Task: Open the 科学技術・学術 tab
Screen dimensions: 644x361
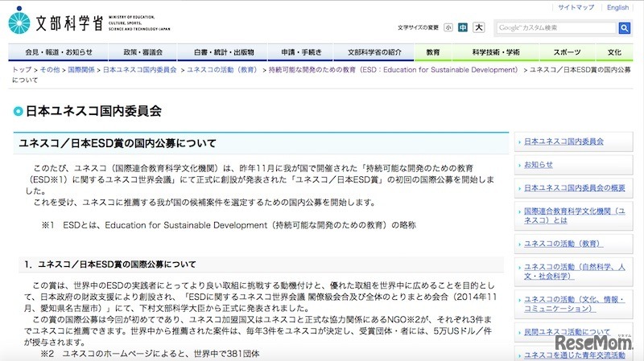Action: pos(495,52)
